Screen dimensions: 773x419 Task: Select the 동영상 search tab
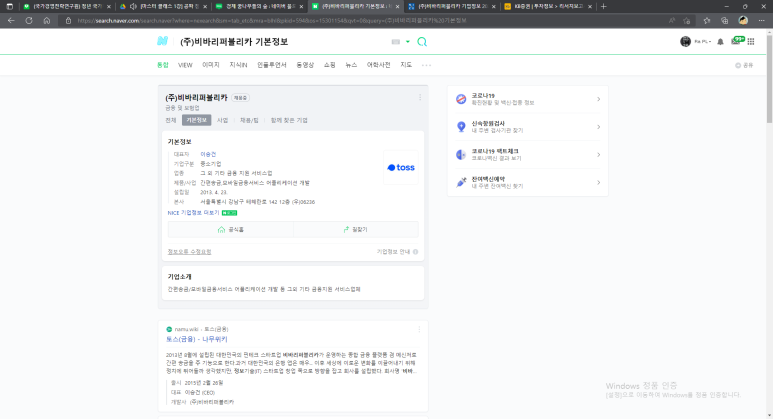click(x=305, y=65)
